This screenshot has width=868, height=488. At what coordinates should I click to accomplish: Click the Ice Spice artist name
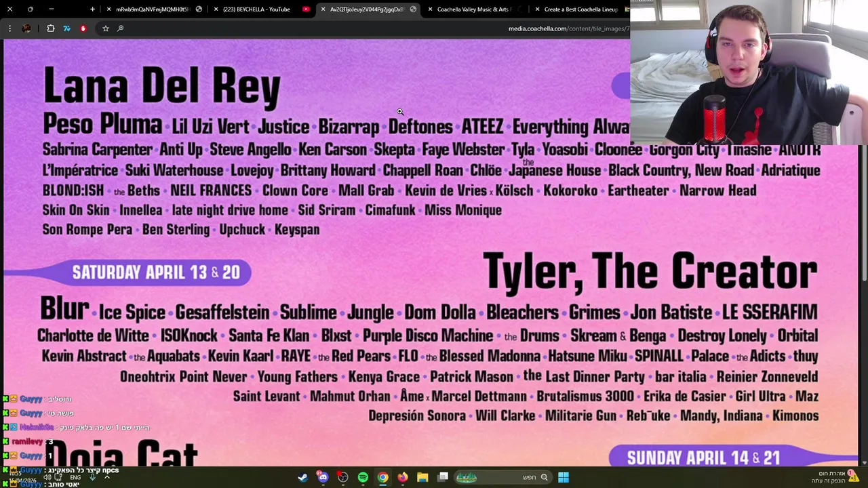click(x=132, y=312)
